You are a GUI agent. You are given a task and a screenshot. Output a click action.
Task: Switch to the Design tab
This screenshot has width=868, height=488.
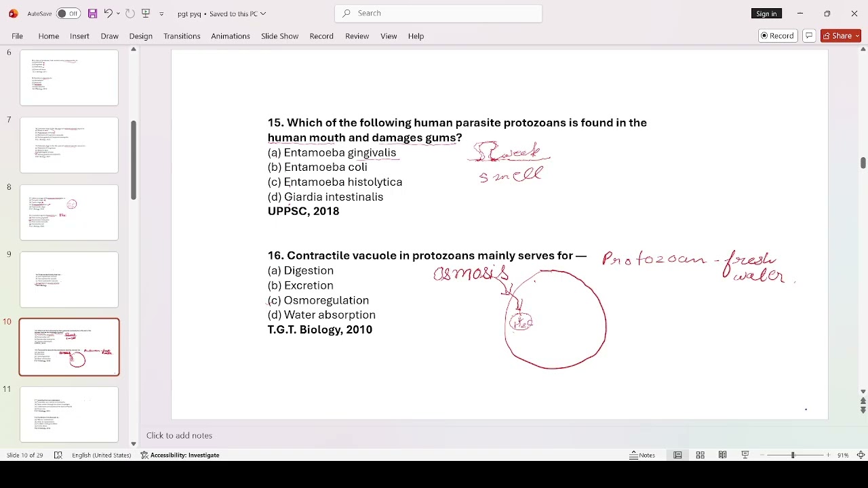click(140, 36)
